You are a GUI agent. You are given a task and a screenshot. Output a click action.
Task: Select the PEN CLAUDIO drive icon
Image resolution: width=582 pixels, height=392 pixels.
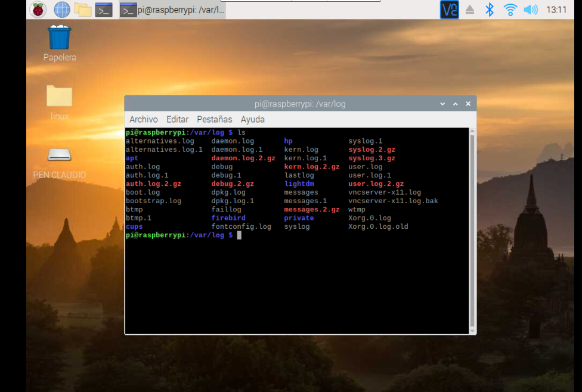tap(59, 155)
